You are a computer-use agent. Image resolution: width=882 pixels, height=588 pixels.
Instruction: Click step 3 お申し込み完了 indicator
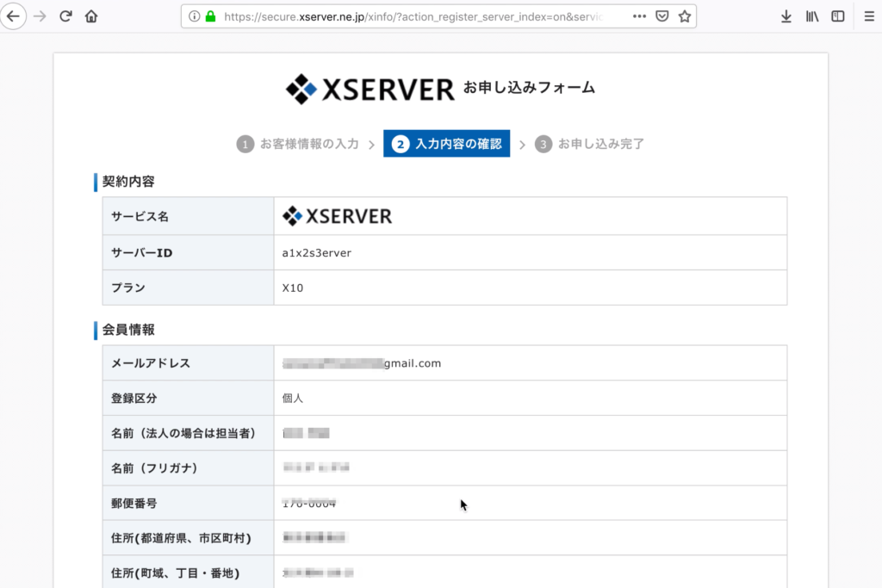click(590, 144)
